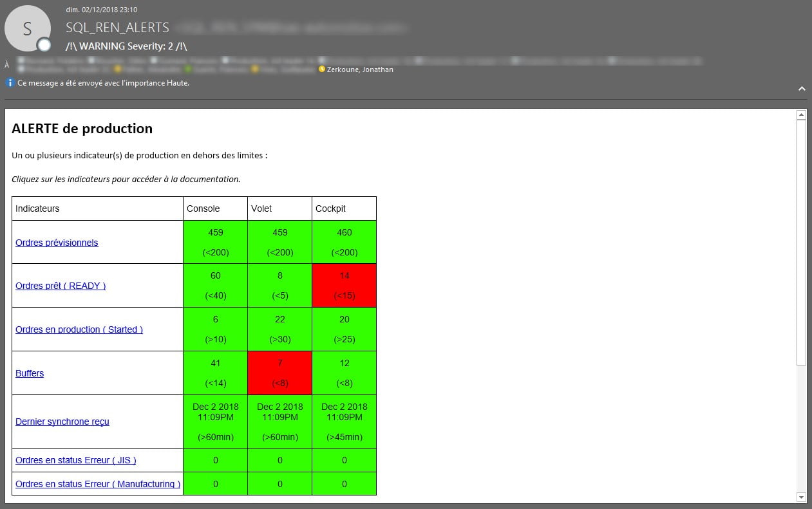
Task: Open the Ordres prêt ( READY ) link
Action: pyautogui.click(x=61, y=286)
